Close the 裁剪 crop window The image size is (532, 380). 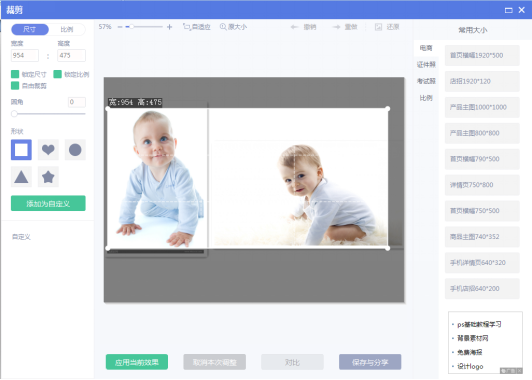coord(522,10)
